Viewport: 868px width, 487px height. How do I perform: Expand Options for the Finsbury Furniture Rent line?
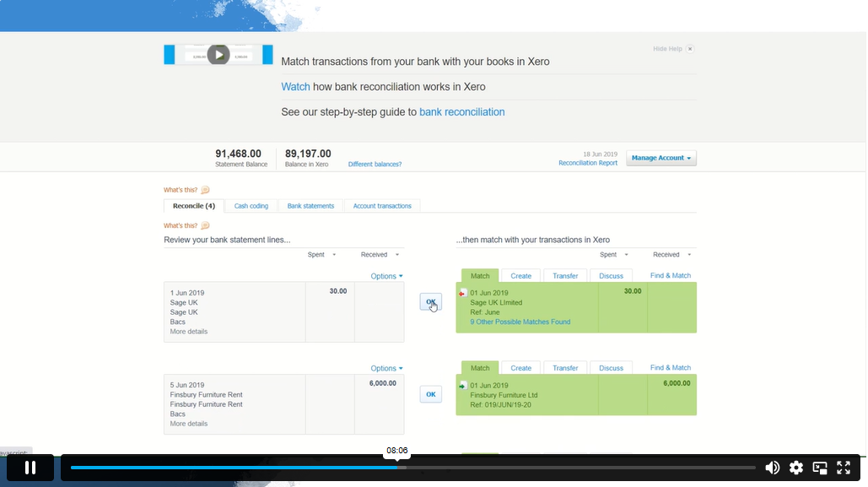pos(386,368)
